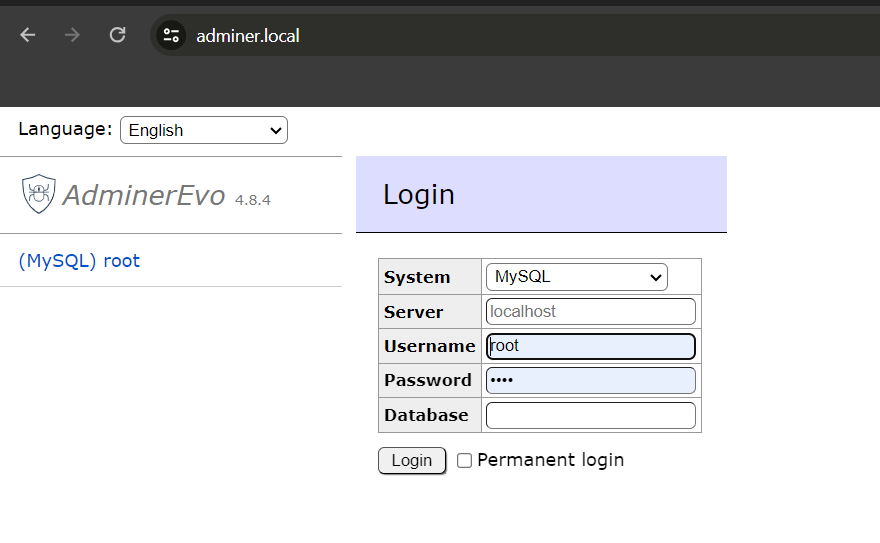This screenshot has height=543, width=880.
Task: Click the Database row label
Action: coord(426,415)
